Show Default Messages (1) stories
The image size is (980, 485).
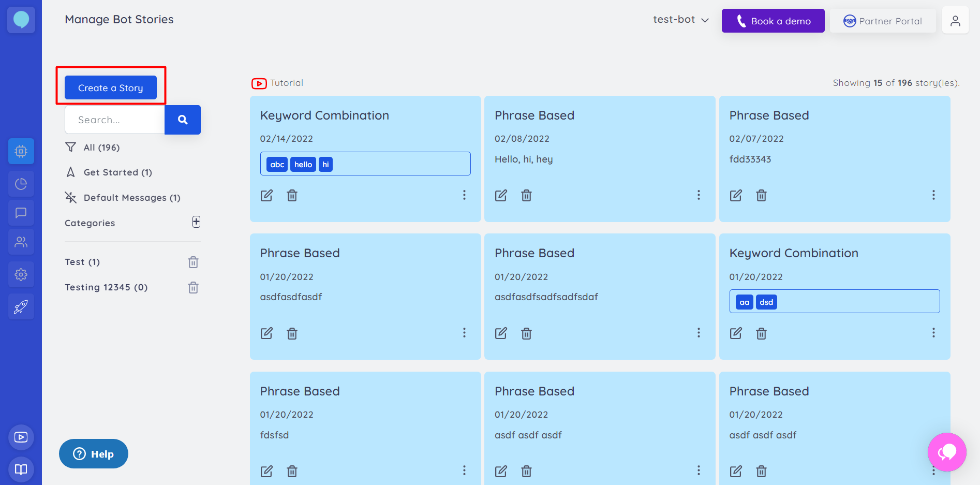(131, 198)
